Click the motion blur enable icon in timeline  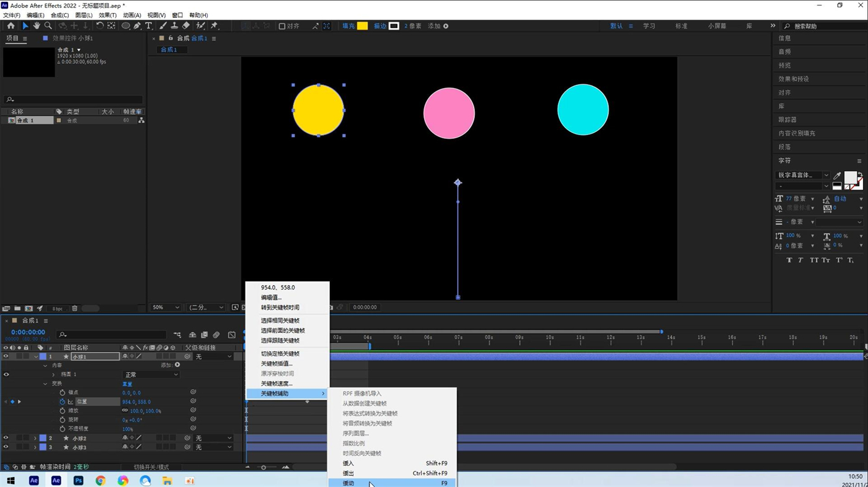click(x=216, y=335)
